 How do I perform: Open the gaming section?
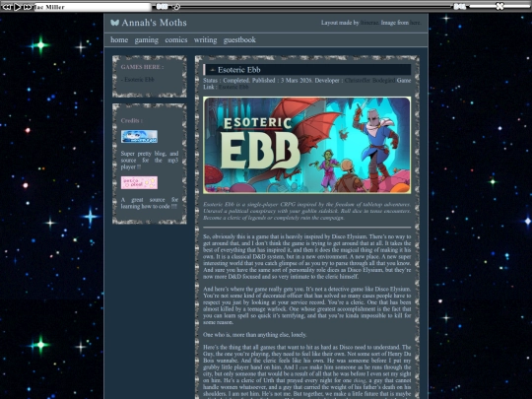point(146,40)
